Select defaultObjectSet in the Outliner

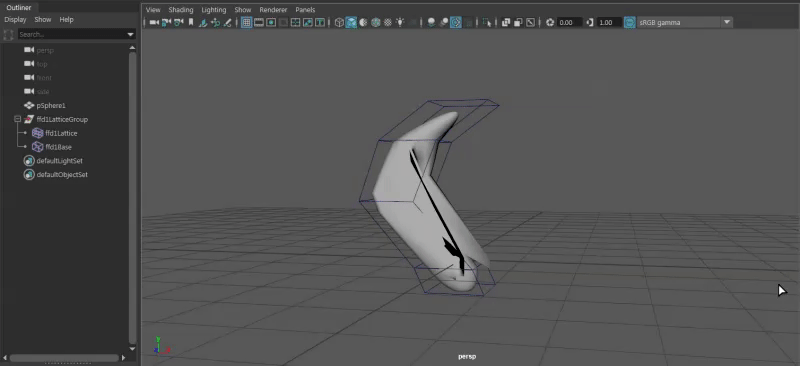pyautogui.click(x=62, y=174)
